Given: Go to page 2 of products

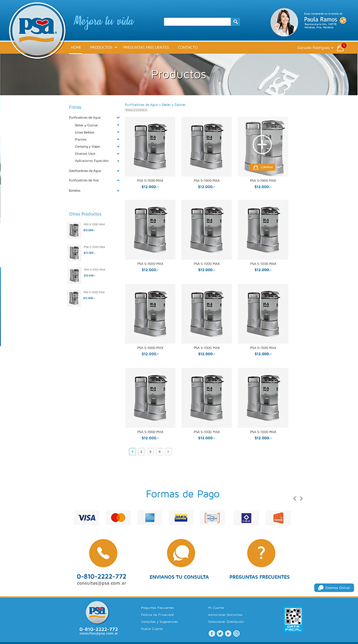Looking at the screenshot, I should 141,452.
